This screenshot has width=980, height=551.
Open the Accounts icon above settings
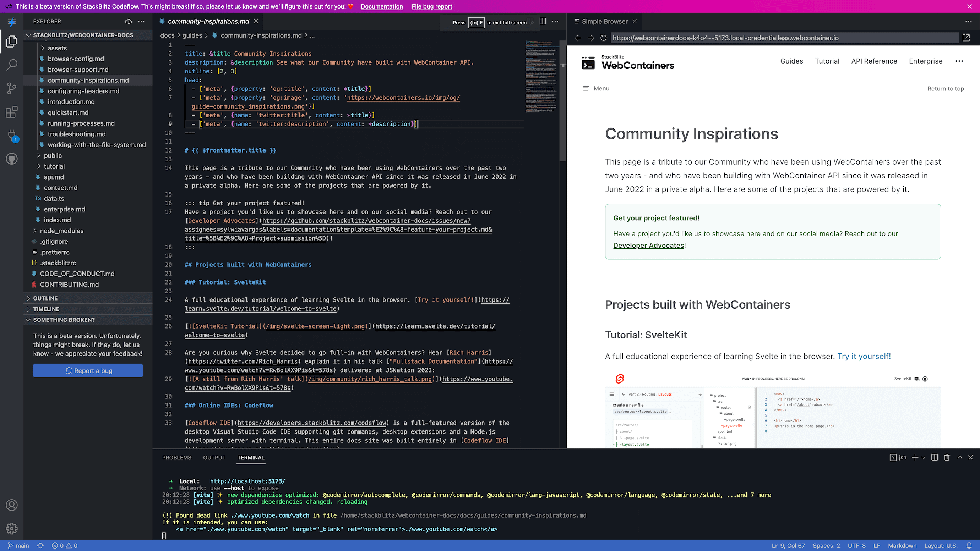(11, 505)
